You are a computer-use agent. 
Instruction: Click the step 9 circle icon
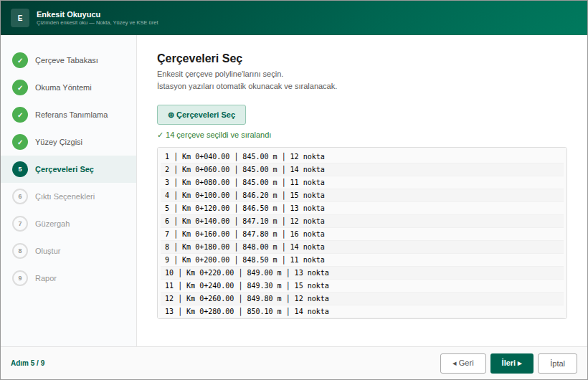click(x=20, y=278)
